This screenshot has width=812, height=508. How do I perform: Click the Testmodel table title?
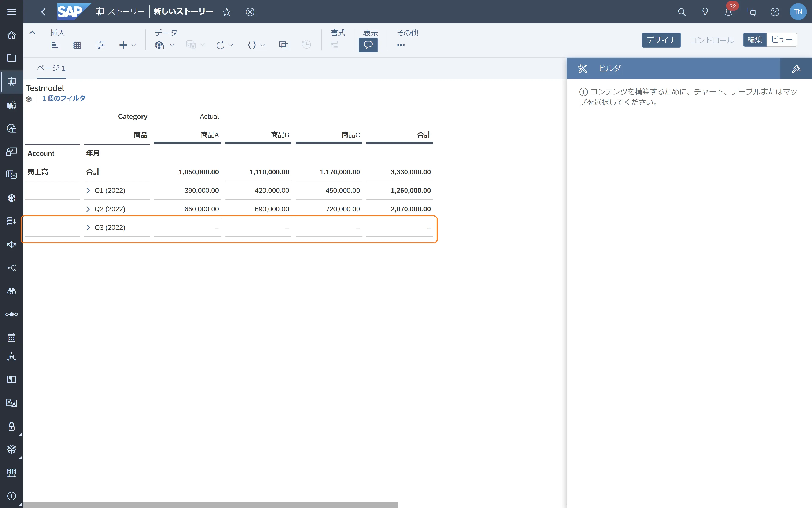click(45, 88)
